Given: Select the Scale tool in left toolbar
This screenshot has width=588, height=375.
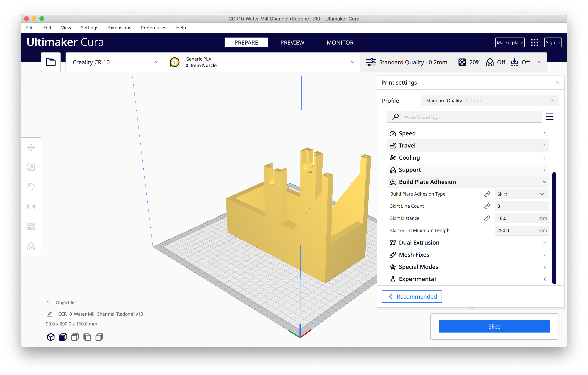Looking at the screenshot, I should click(31, 167).
